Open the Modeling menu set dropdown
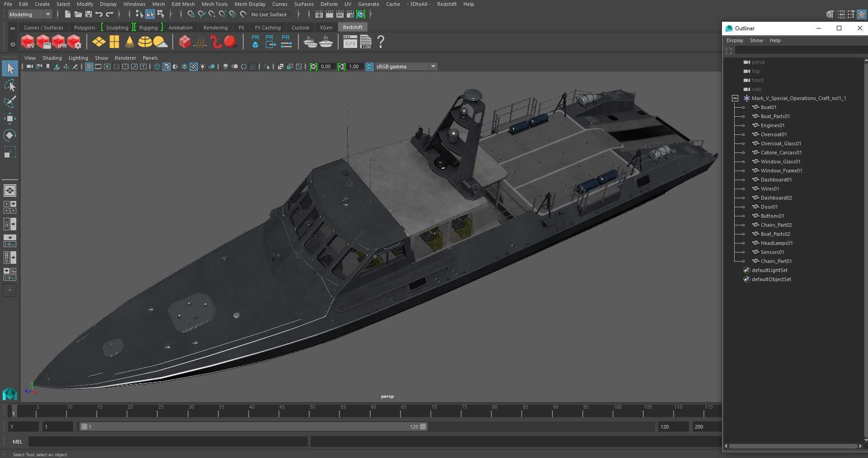This screenshot has width=868, height=458. pos(30,14)
